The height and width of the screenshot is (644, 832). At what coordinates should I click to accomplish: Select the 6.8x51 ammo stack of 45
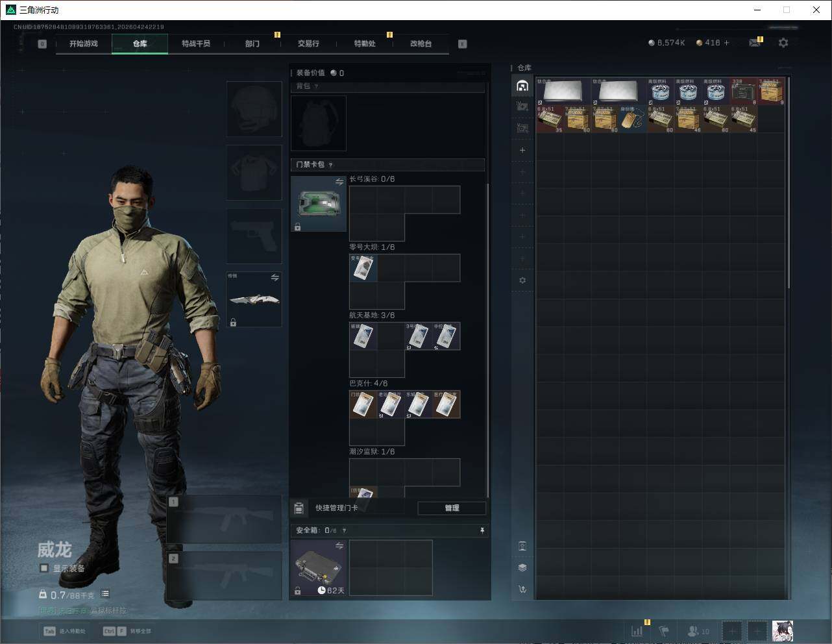coord(744,119)
